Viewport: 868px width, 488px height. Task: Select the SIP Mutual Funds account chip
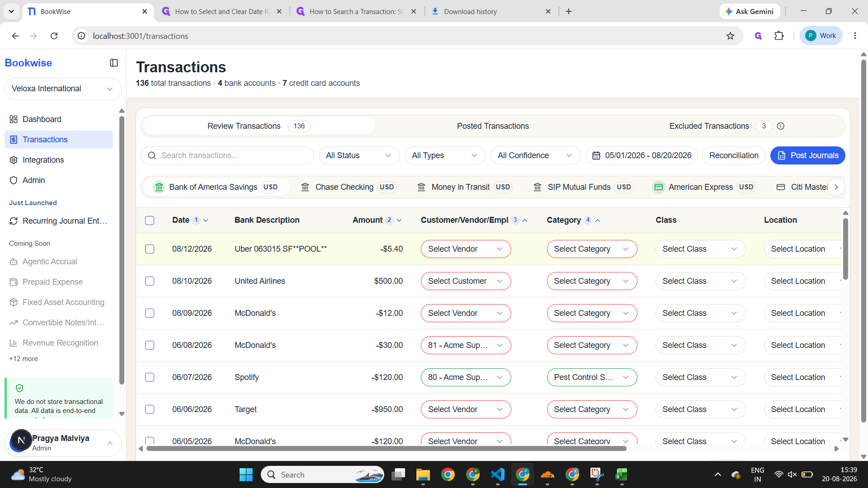pos(584,187)
